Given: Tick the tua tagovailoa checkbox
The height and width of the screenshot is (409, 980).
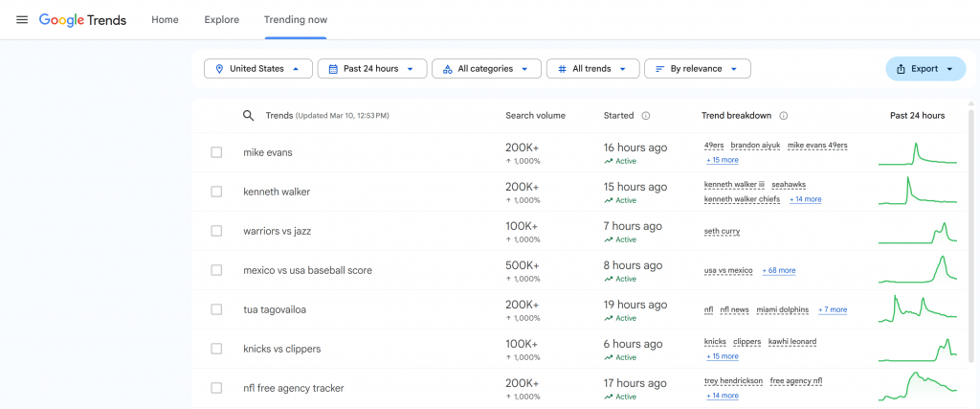Looking at the screenshot, I should tap(216, 309).
